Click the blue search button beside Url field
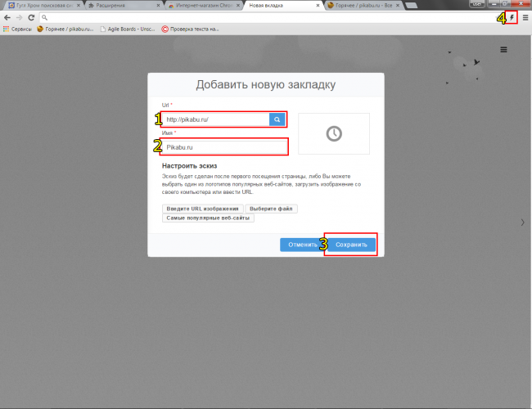This screenshot has width=532, height=409. [x=277, y=119]
